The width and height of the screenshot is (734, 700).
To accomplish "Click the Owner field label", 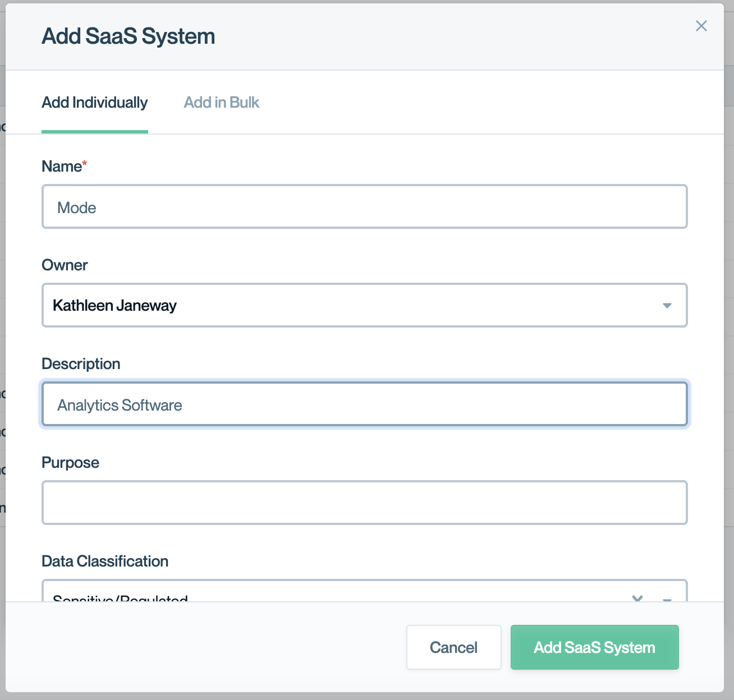I will point(65,265).
